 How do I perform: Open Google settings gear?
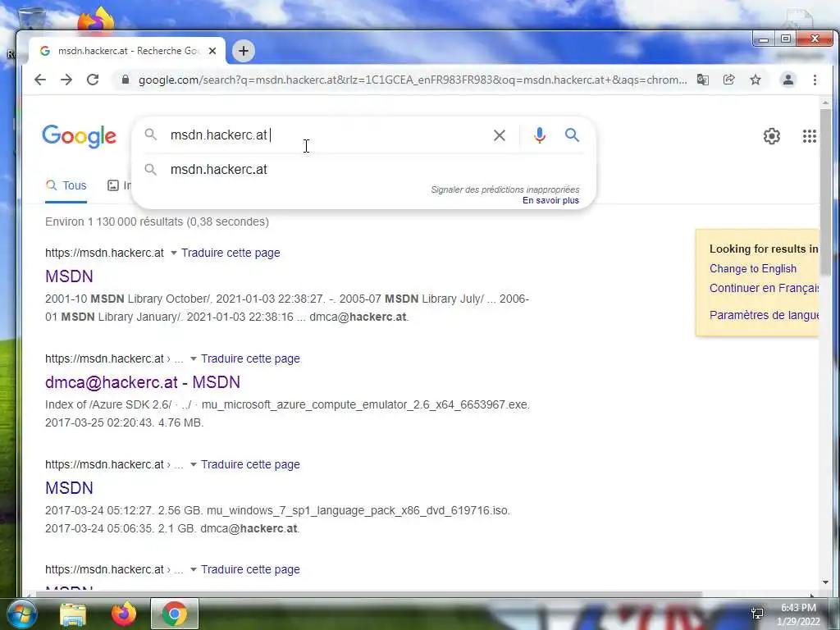(771, 136)
